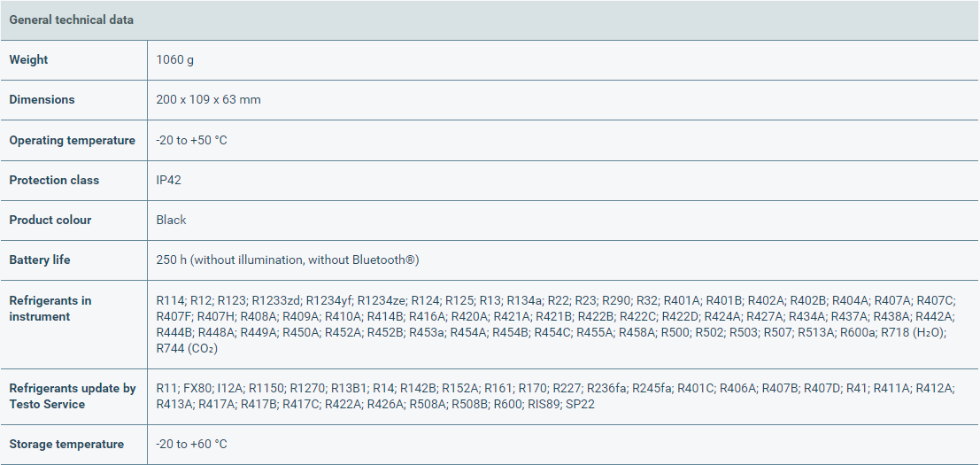The image size is (980, 465).
Task: Click the Weight row label
Action: point(28,59)
